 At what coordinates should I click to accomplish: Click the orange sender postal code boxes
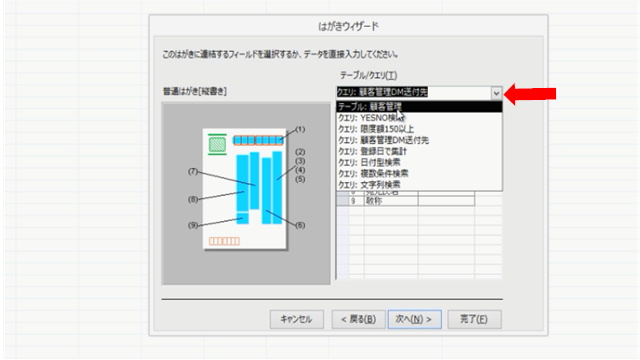point(224,241)
